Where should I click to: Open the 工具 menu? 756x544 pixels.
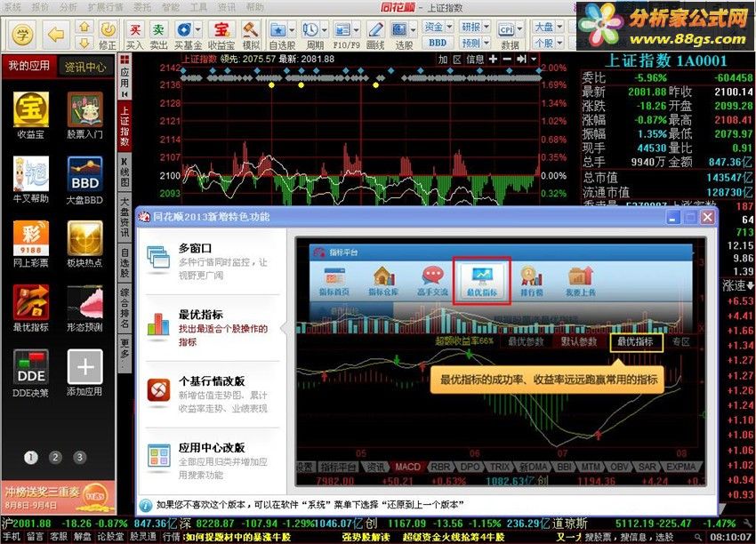(x=198, y=7)
